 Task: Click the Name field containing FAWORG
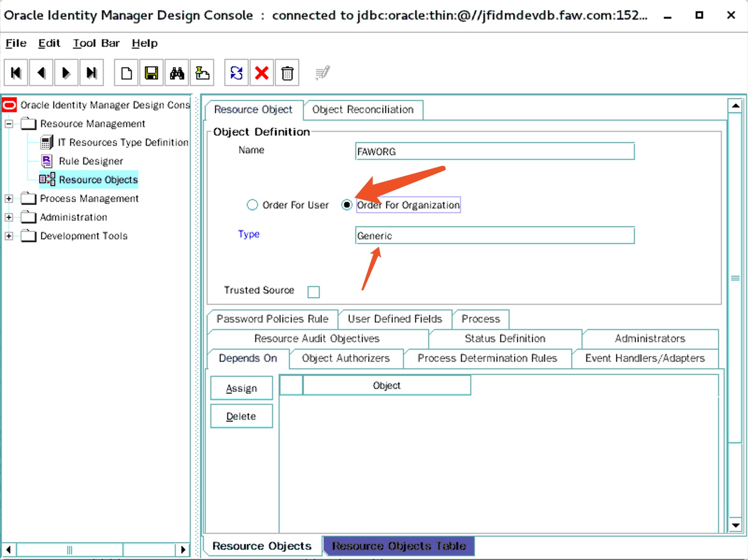tap(495, 151)
